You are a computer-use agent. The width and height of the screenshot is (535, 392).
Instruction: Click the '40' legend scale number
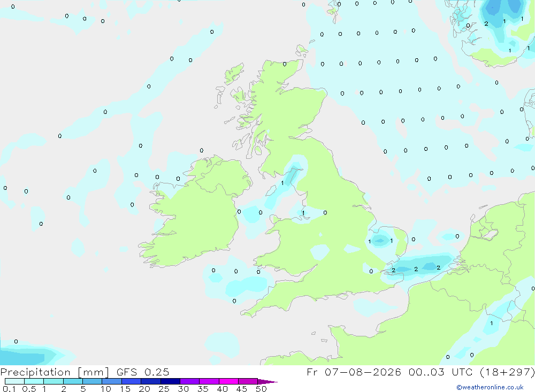(223, 389)
